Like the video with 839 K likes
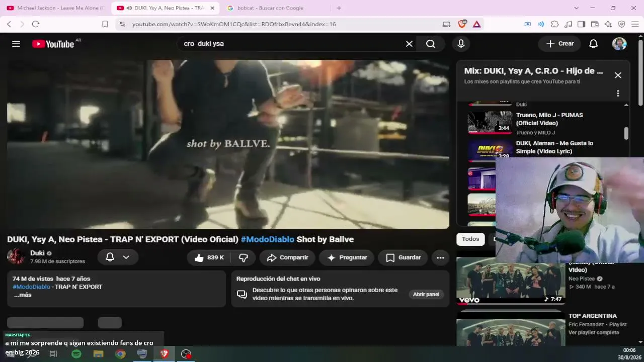 [209, 257]
